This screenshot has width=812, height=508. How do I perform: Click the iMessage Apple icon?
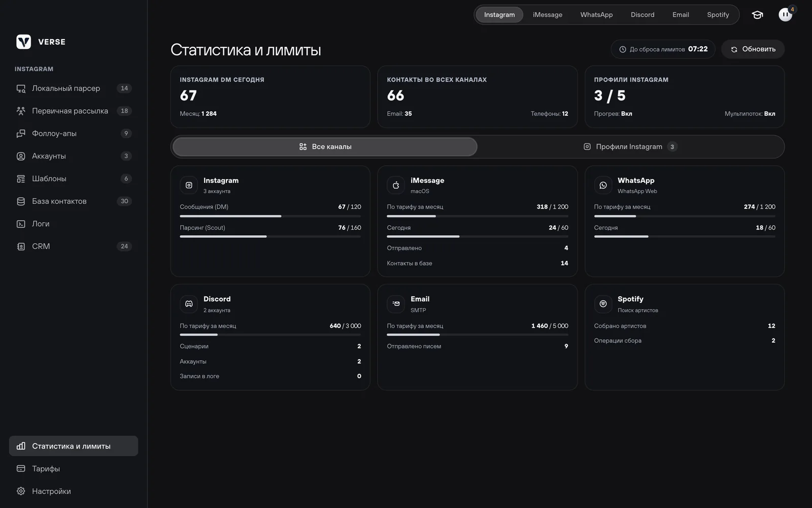click(396, 185)
